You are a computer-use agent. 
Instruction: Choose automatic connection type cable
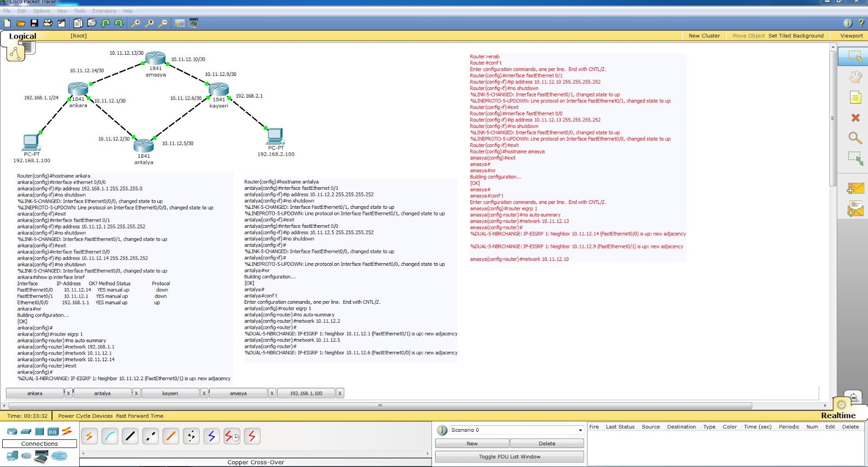click(90, 436)
